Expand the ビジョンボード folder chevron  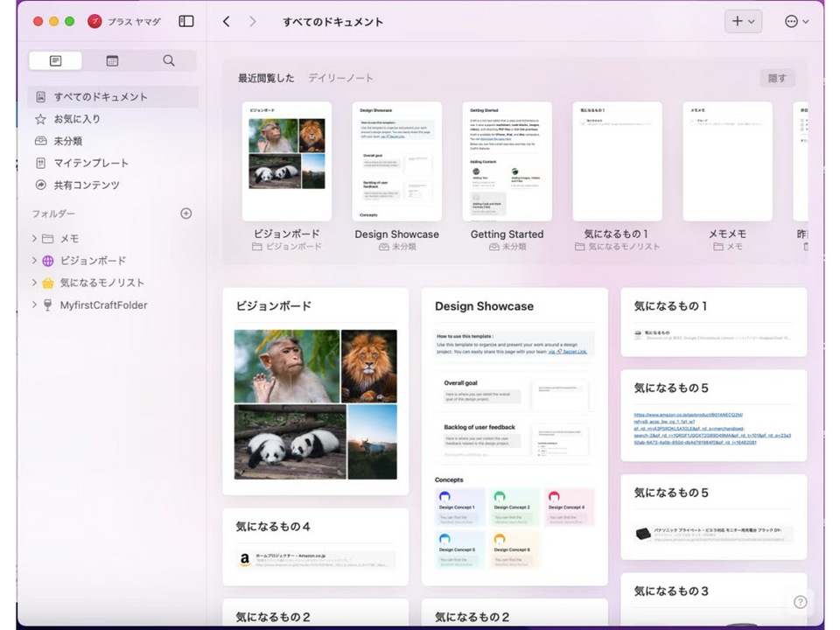click(x=34, y=261)
